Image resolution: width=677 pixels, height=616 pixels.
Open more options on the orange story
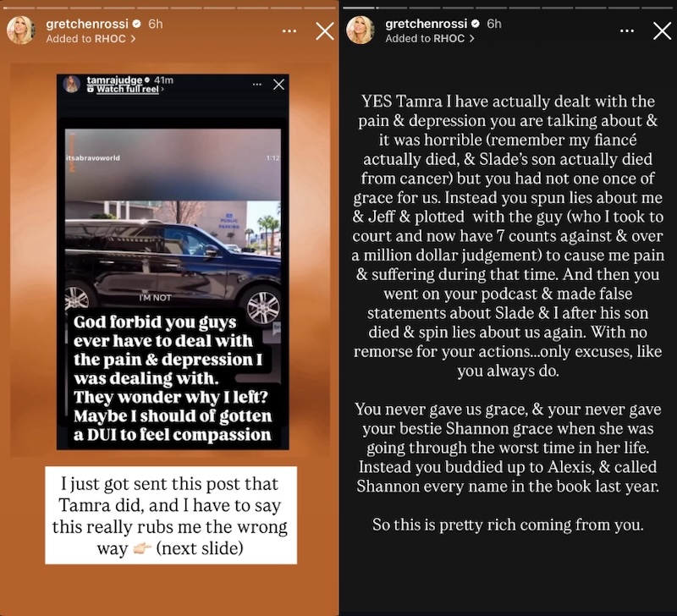pos(289,31)
